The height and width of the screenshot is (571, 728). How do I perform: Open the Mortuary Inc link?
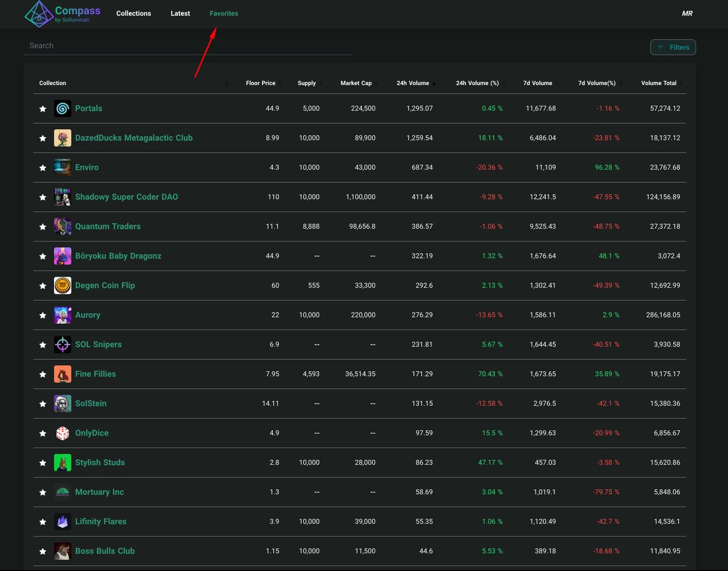tap(99, 492)
